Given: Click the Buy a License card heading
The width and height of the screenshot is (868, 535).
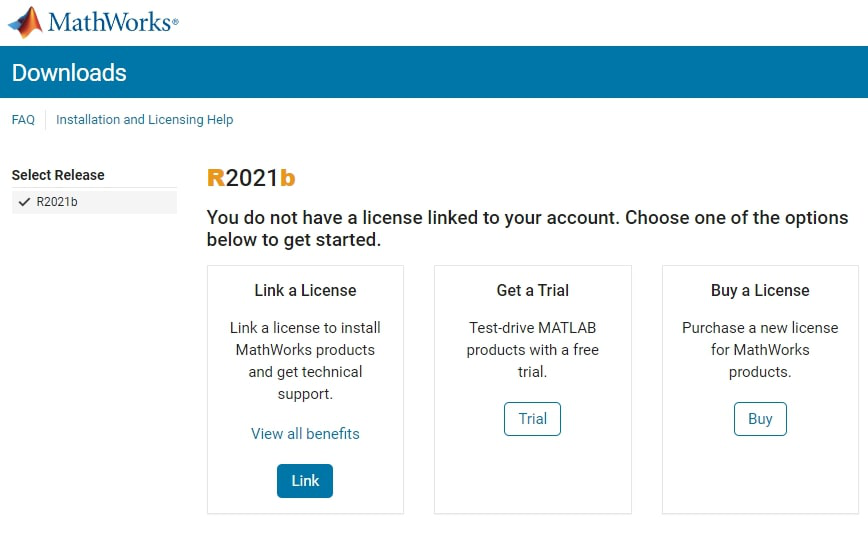Looking at the screenshot, I should click(x=760, y=291).
